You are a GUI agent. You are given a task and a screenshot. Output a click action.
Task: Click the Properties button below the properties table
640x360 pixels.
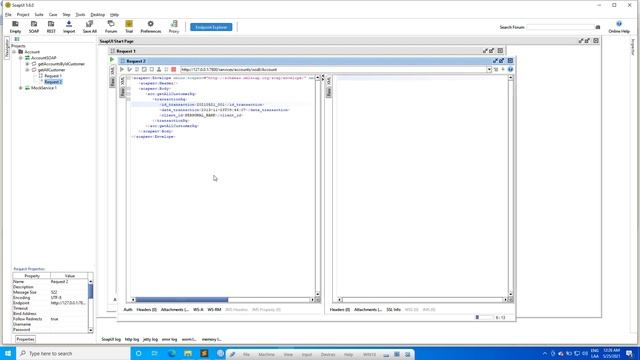(x=25, y=339)
